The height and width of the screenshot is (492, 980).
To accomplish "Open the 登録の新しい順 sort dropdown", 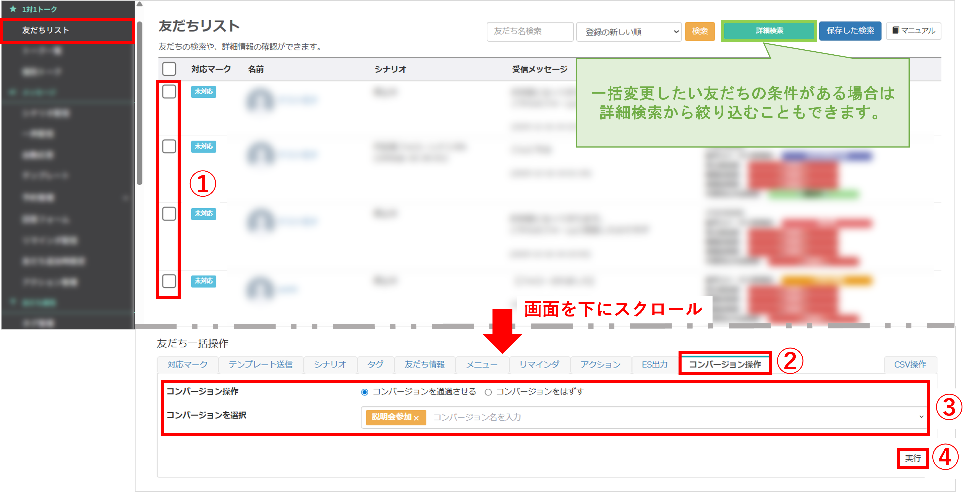I will tap(628, 32).
